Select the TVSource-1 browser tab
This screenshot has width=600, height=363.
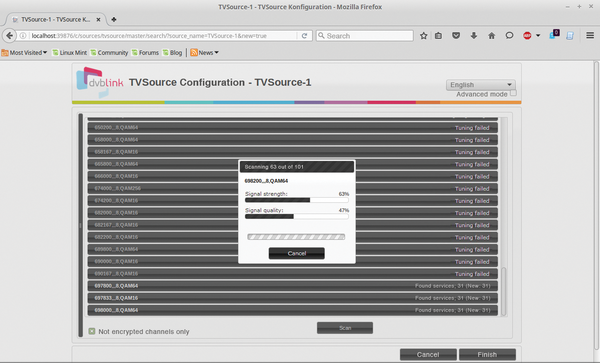56,20
